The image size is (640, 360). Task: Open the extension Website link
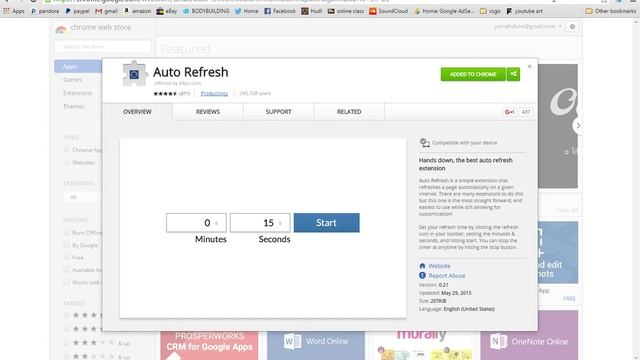(439, 266)
